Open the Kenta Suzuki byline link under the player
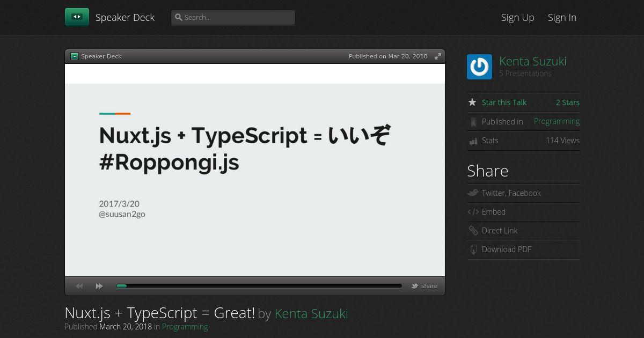 (311, 313)
